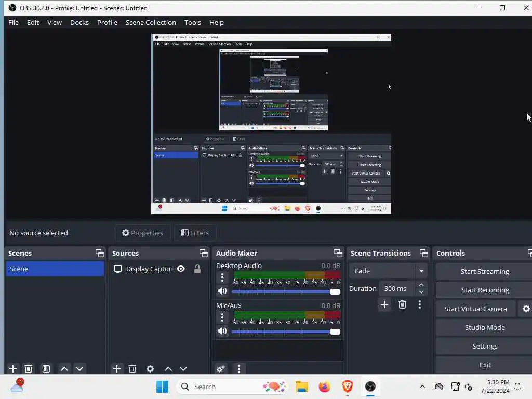This screenshot has width=532, height=399.
Task: Open OBS Settings button
Action: tap(485, 346)
